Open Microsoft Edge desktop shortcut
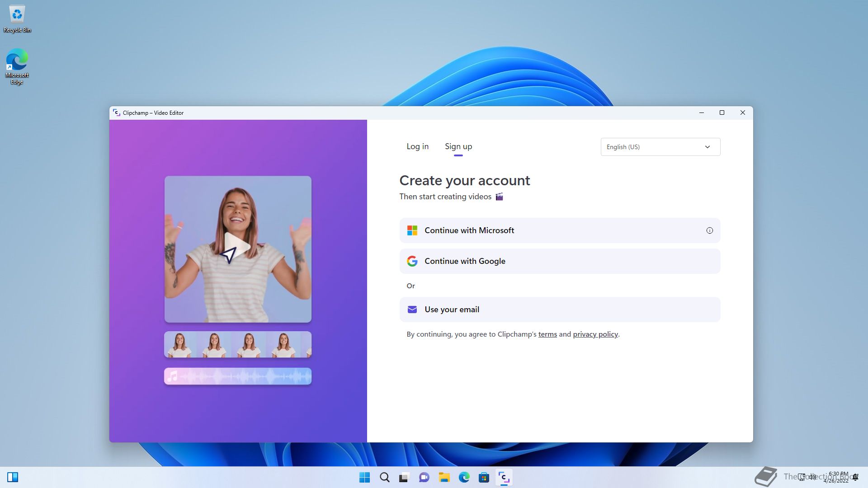This screenshot has width=868, height=488. tap(17, 66)
